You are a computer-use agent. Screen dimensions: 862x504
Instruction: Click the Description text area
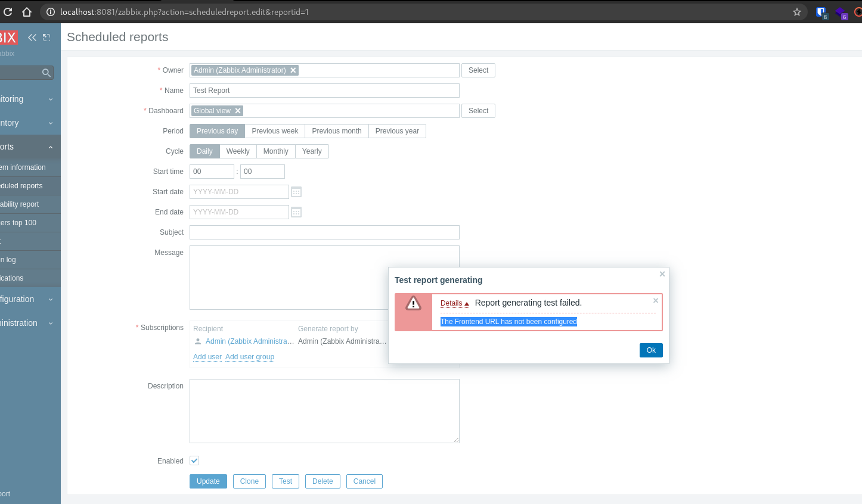pos(324,411)
